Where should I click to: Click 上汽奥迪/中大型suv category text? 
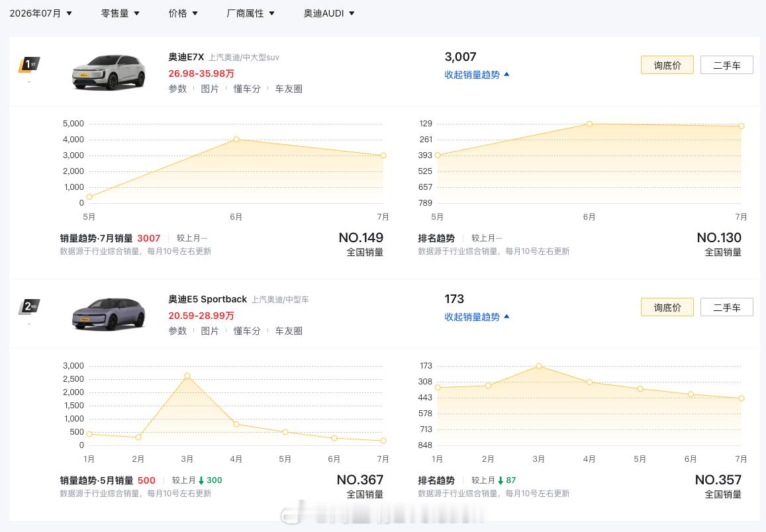[244, 58]
